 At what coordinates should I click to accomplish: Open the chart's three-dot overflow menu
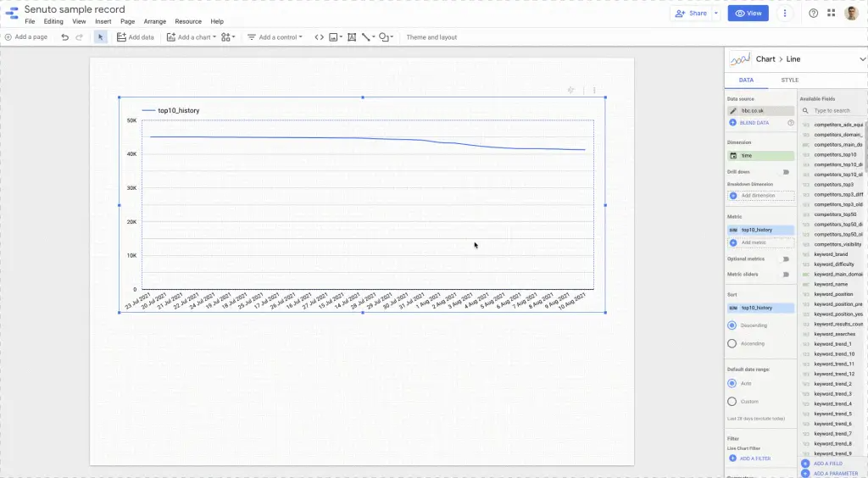594,90
